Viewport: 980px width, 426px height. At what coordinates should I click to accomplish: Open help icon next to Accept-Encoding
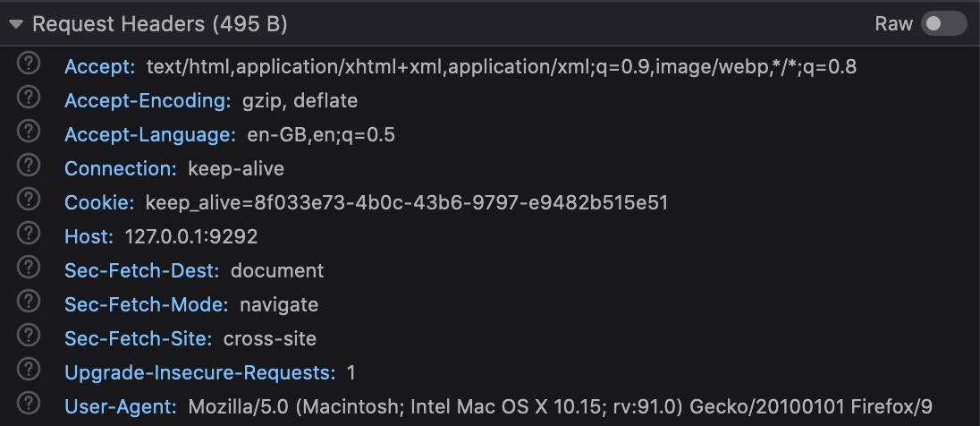coord(30,98)
